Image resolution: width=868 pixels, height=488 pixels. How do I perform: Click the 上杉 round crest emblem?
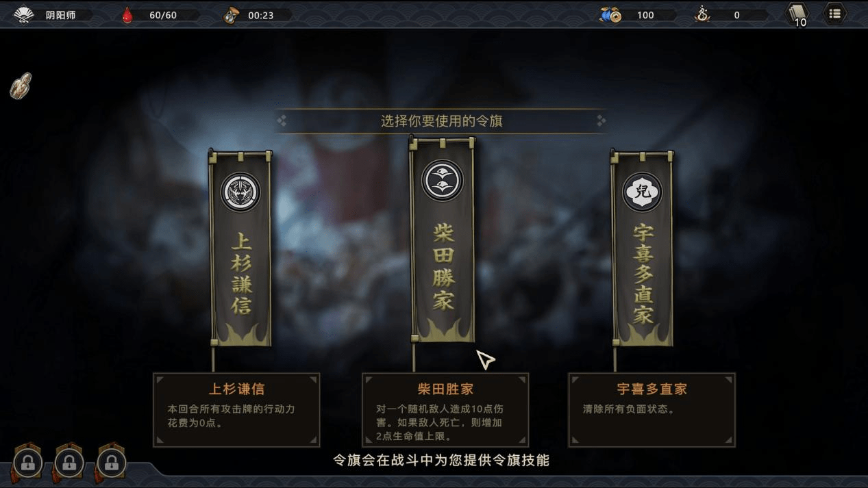(x=240, y=192)
